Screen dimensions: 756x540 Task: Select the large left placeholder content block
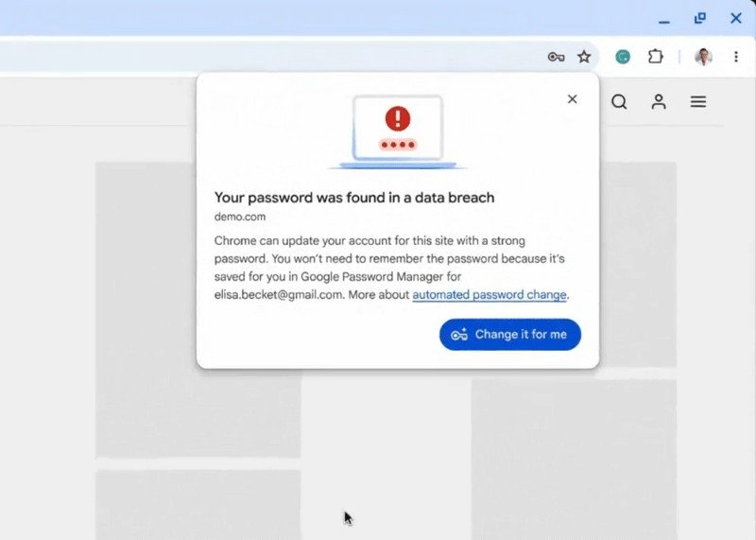(198, 309)
